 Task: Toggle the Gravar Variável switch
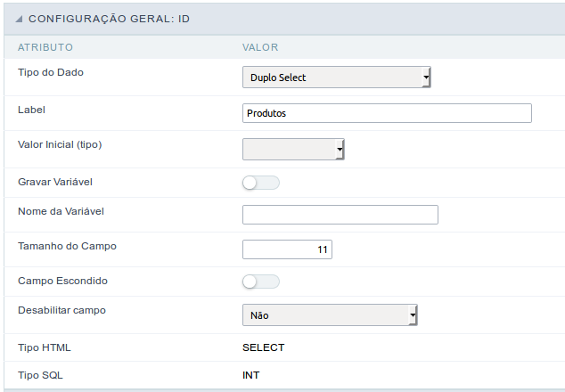261,183
